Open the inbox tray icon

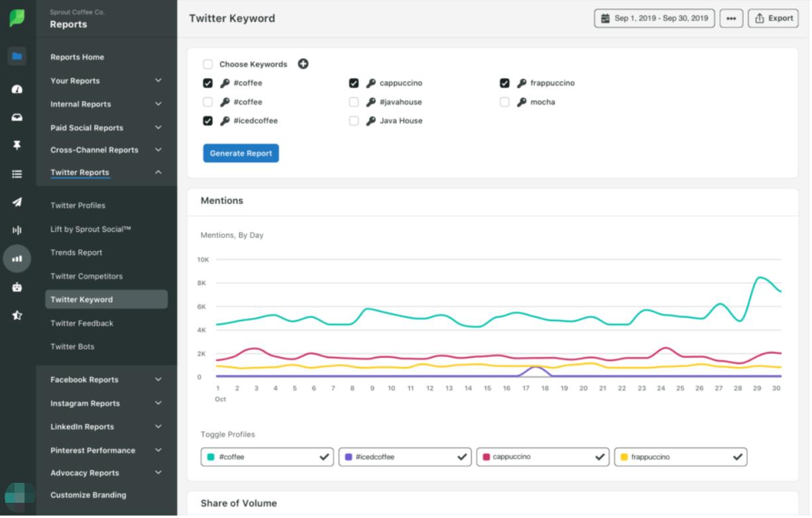(x=17, y=117)
